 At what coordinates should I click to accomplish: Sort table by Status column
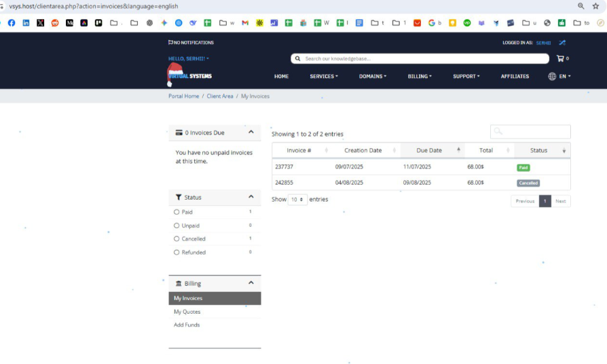[542, 150]
